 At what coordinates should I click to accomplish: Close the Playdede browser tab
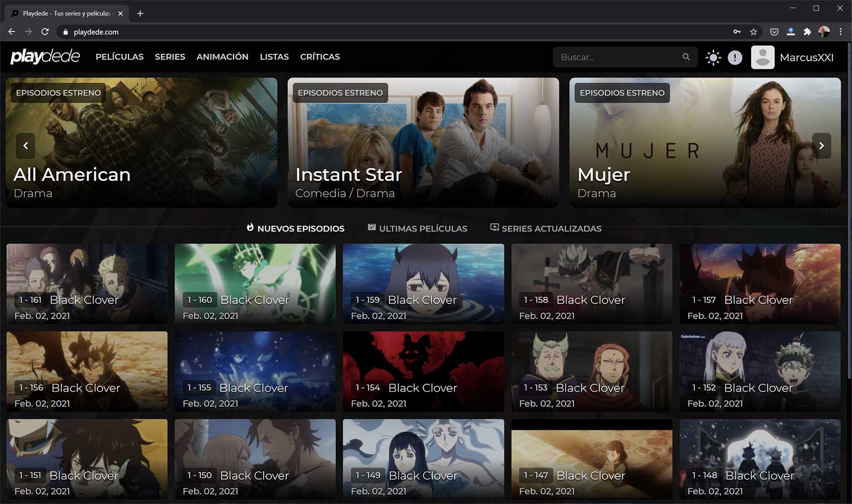120,13
